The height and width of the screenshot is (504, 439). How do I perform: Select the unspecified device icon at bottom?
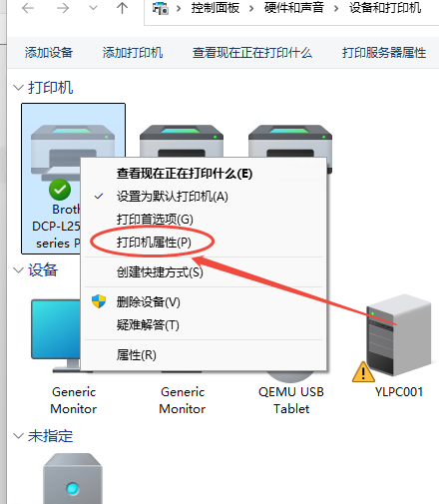(73, 478)
